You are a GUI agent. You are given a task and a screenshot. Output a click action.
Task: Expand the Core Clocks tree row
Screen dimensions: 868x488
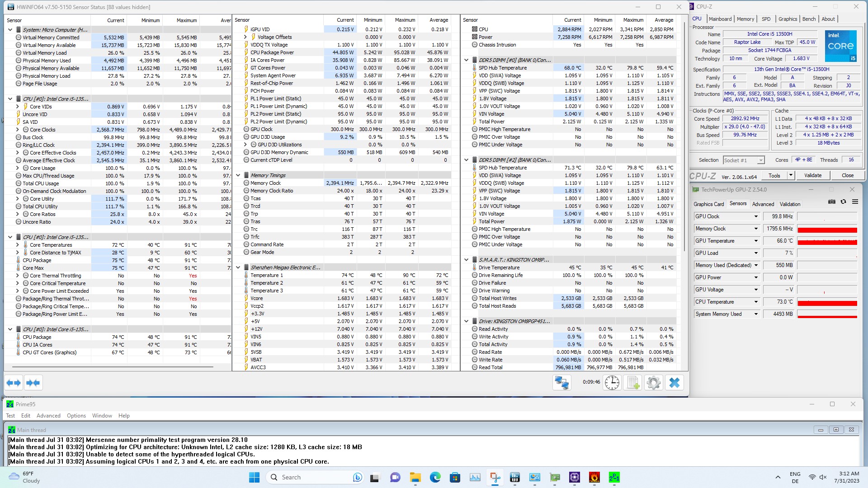point(18,130)
